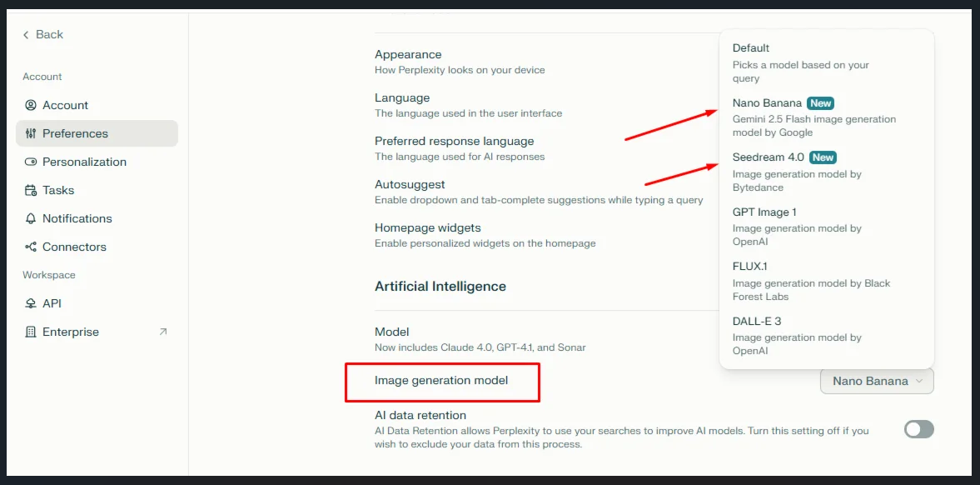Click the Image generation model label
Screen dimensions: 980x485
tap(441, 381)
